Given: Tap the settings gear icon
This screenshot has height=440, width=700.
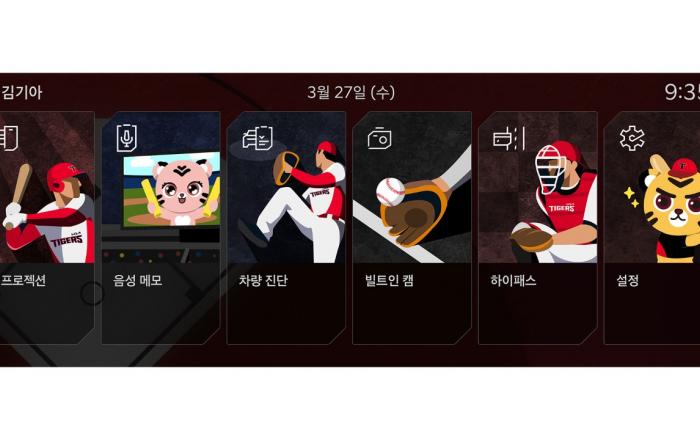Looking at the screenshot, I should point(632,138).
